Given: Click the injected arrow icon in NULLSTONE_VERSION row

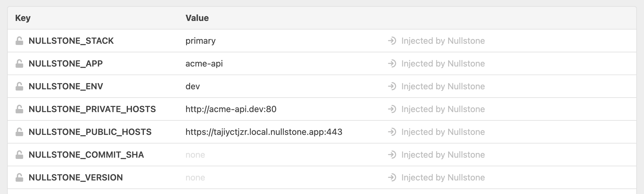Looking at the screenshot, I should pos(392,177).
